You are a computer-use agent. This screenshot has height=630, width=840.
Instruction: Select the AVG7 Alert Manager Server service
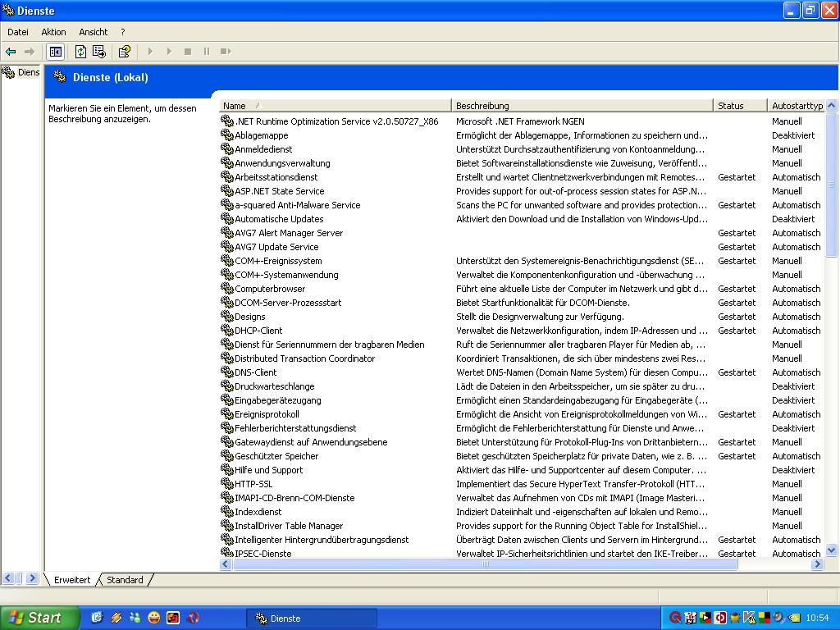click(289, 232)
